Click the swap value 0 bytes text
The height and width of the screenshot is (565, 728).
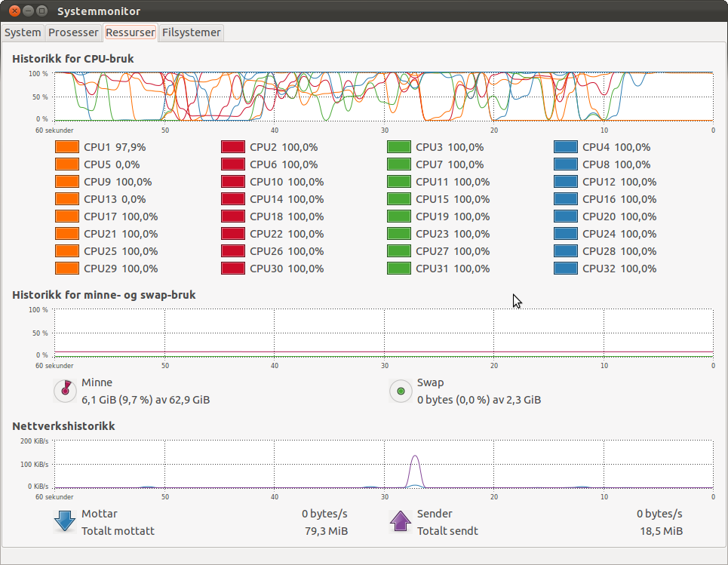479,400
